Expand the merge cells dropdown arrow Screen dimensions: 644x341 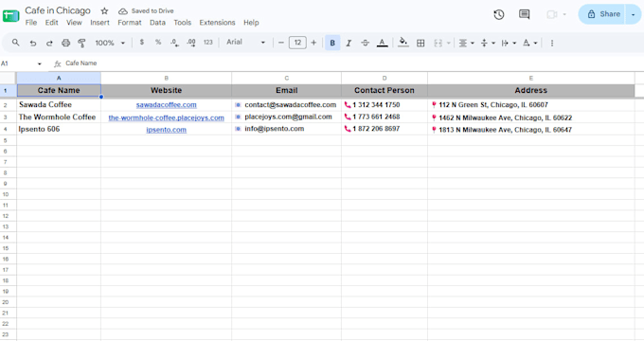pos(449,43)
